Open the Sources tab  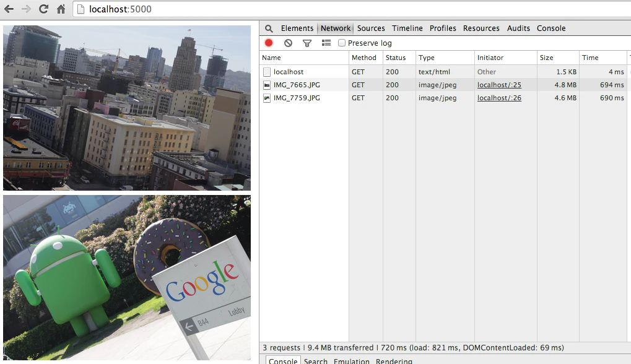tap(371, 28)
